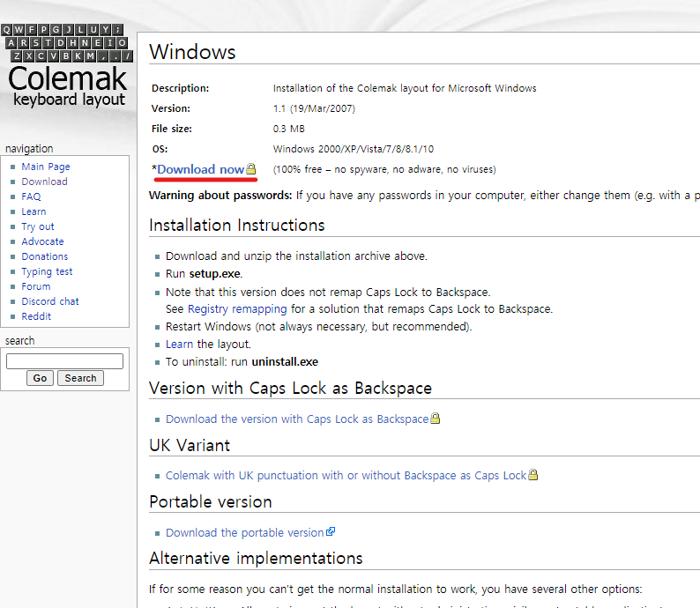Click the Installation Instructions heading
Viewport: 700px width, 608px height.
(x=237, y=226)
